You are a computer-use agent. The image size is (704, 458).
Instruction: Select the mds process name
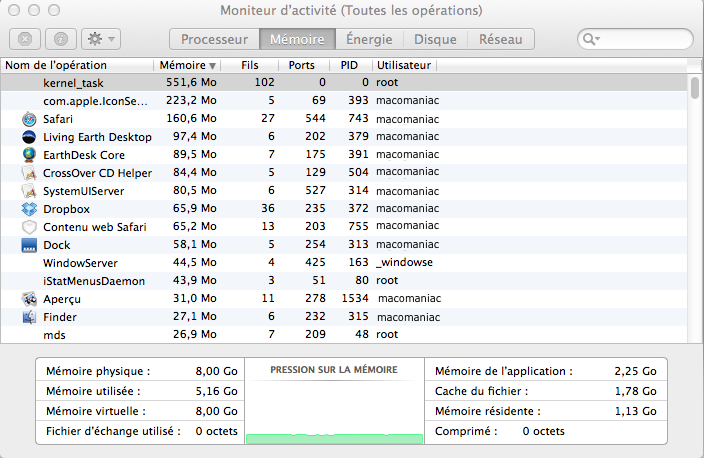pyautogui.click(x=54, y=335)
